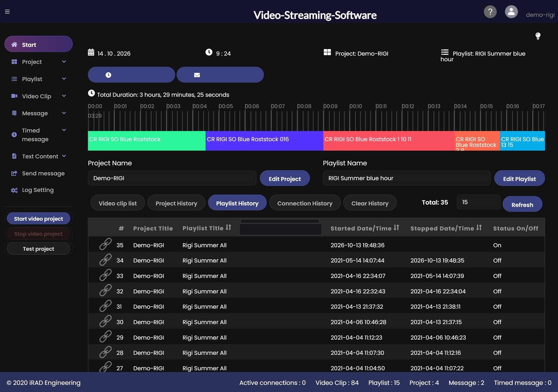Click the demo-rigi username text

point(540,15)
